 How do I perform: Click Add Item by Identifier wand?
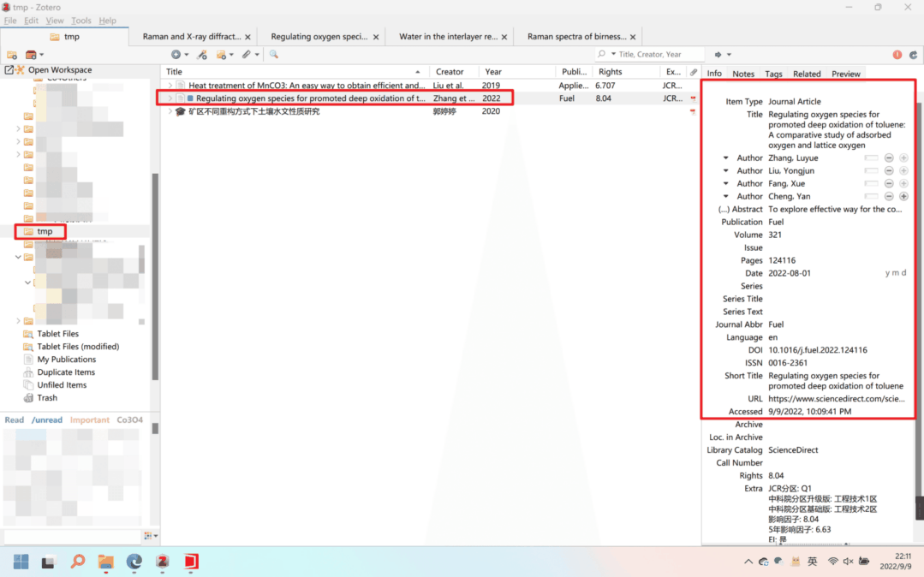tap(201, 55)
